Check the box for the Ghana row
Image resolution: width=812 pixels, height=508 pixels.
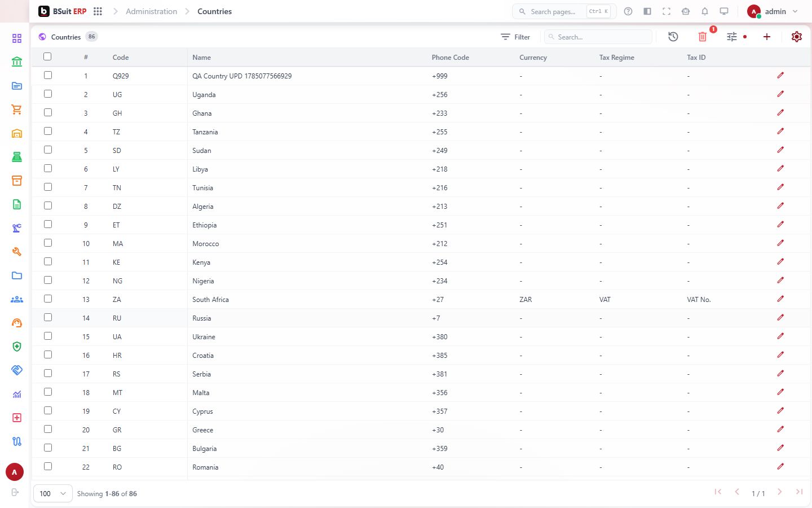(48, 112)
